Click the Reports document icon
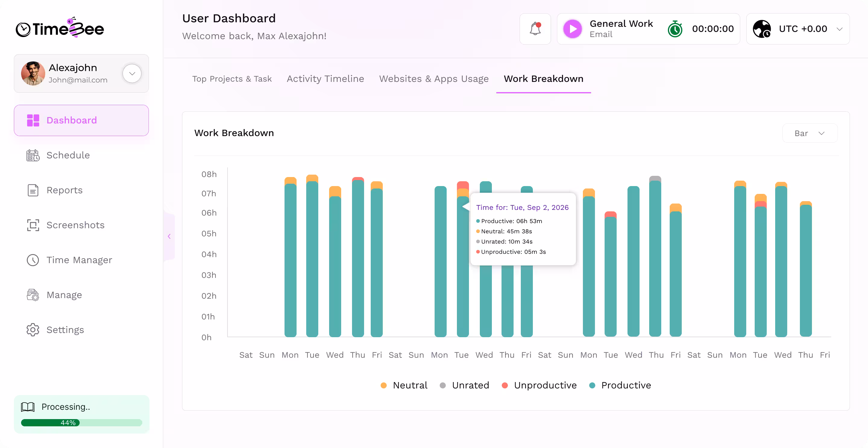868x448 pixels. click(x=33, y=190)
